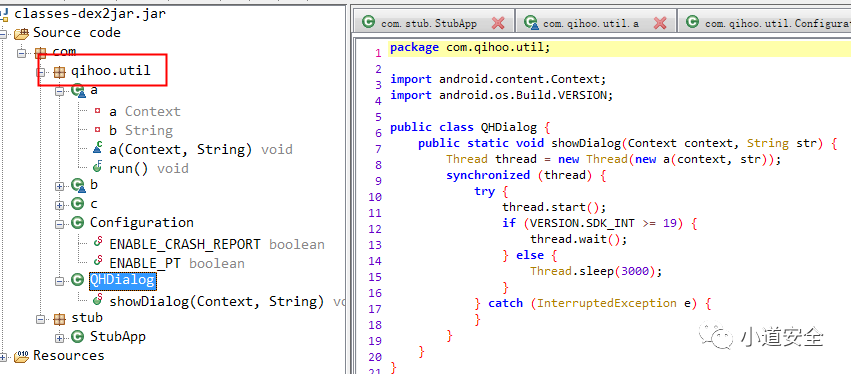This screenshot has width=851, height=374.
Task: Close the com.qihoo.util.a tab
Action: pyautogui.click(x=659, y=23)
